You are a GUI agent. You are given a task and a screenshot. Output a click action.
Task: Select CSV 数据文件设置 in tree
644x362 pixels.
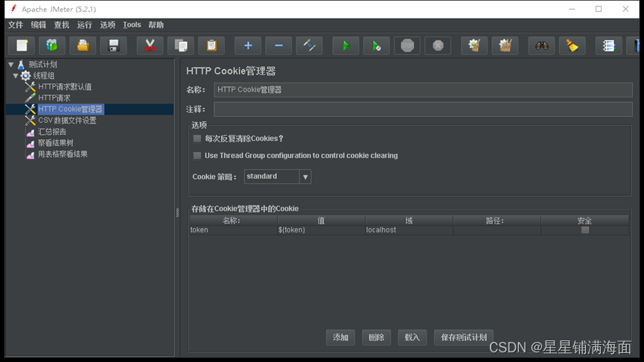[67, 121]
